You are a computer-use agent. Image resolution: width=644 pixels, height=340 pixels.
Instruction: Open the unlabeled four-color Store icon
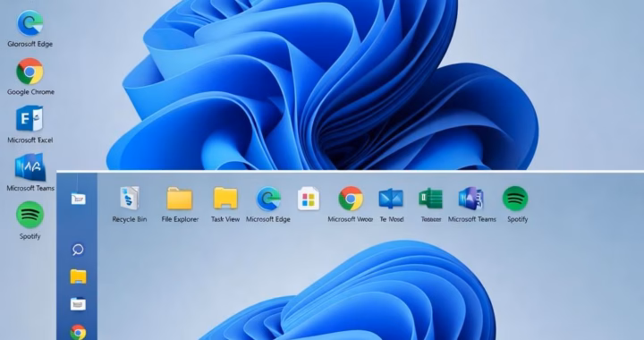[x=309, y=199]
